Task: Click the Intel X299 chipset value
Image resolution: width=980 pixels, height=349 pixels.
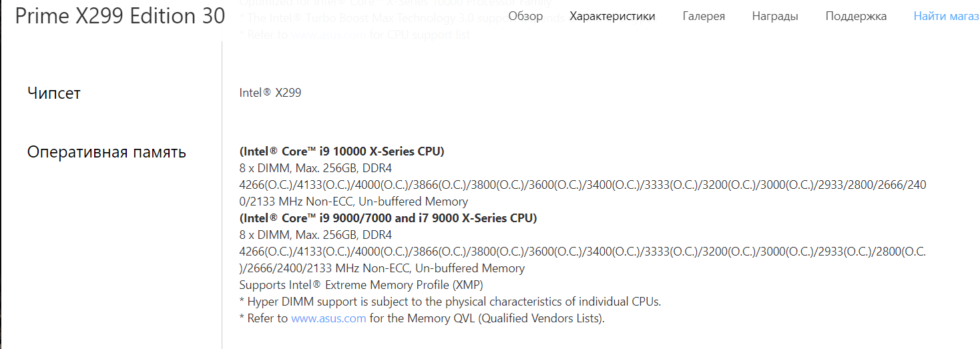Action: (x=270, y=93)
